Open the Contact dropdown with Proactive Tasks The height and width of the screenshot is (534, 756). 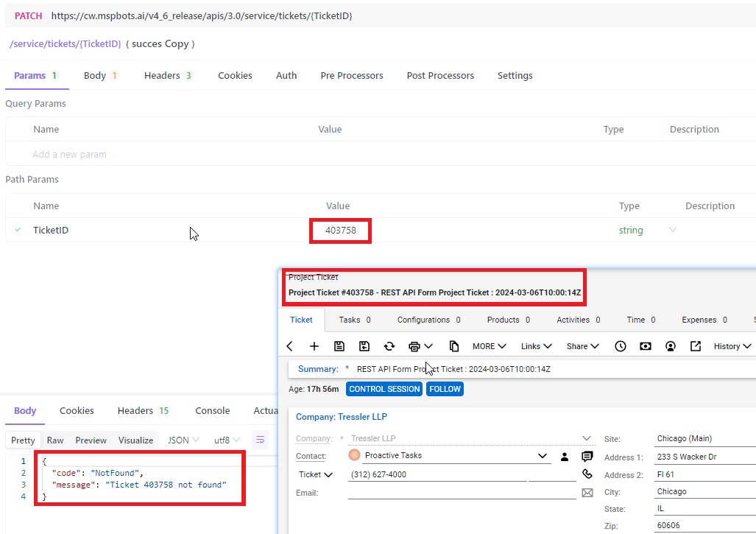coord(543,456)
